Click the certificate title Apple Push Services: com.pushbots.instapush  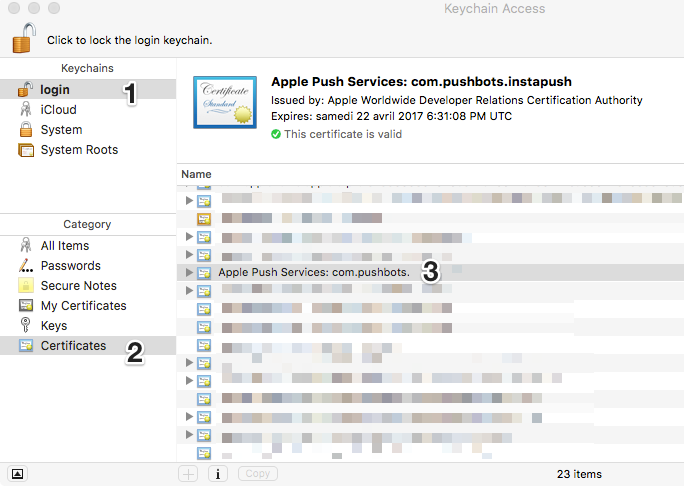click(x=421, y=82)
